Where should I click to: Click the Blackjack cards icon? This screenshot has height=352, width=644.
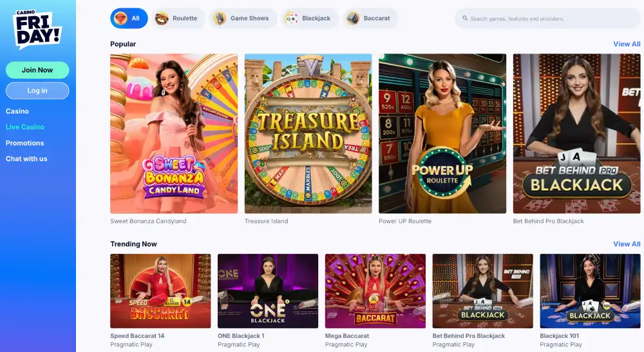pyautogui.click(x=292, y=19)
